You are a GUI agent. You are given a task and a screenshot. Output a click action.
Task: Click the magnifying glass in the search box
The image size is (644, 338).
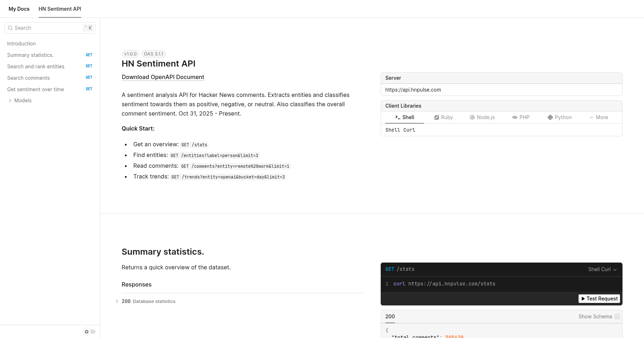(x=10, y=28)
